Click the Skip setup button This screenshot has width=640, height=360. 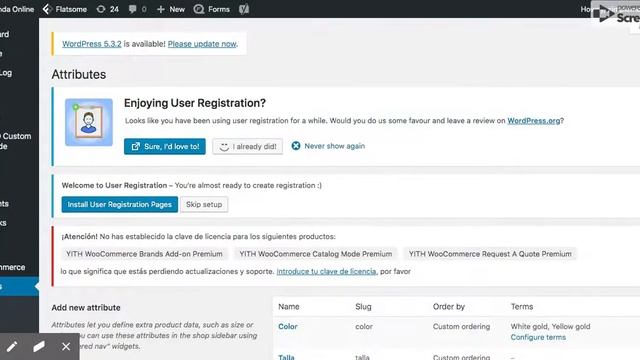coord(204,204)
